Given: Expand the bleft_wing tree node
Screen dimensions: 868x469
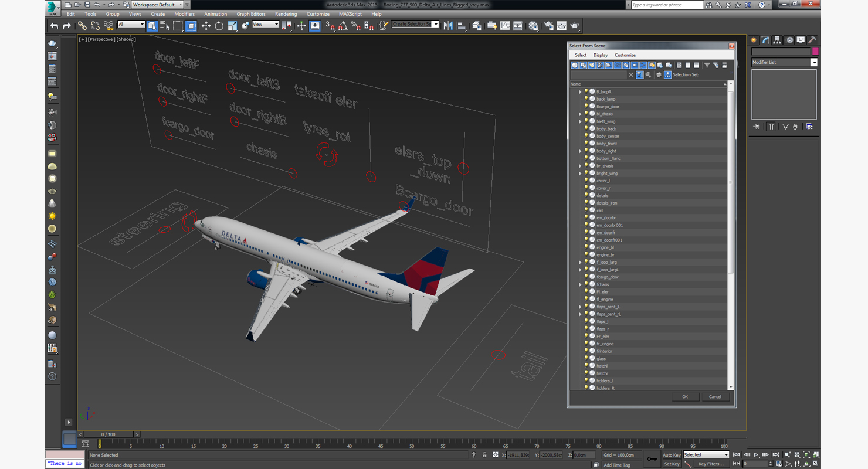Looking at the screenshot, I should click(x=580, y=121).
